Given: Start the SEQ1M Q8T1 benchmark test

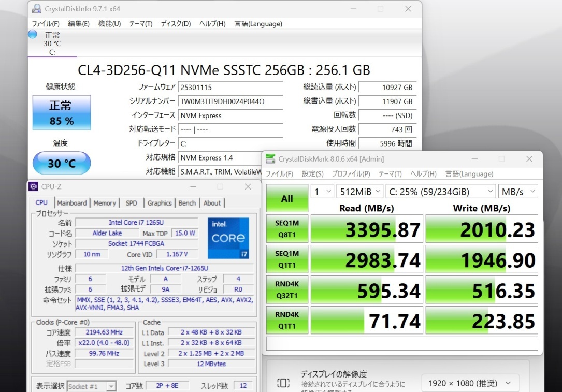Looking at the screenshot, I should (x=286, y=228).
